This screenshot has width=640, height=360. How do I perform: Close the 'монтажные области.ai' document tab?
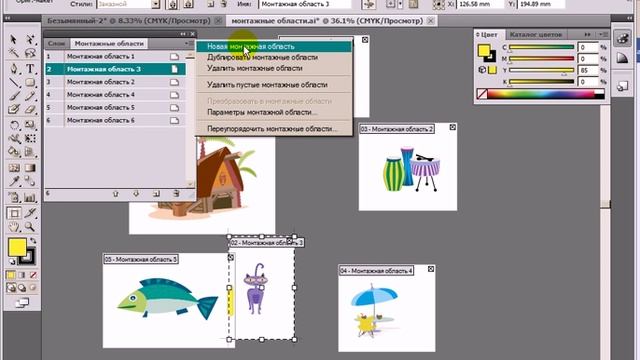pos(430,20)
